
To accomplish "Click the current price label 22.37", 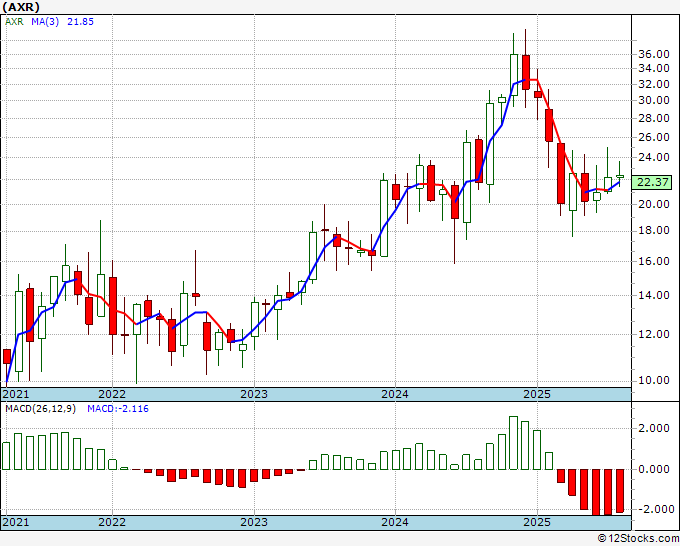I will (652, 182).
